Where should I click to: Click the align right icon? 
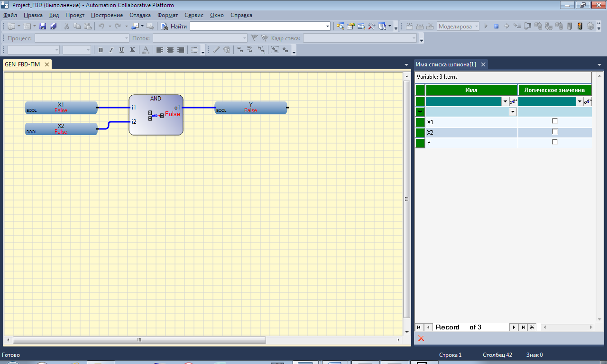pos(180,50)
